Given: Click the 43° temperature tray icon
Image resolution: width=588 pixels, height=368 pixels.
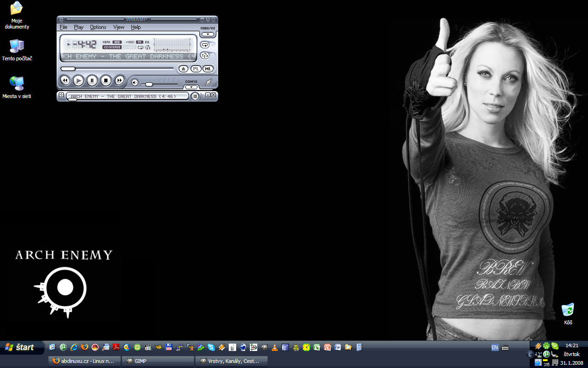Looking at the screenshot, I should coord(538,354).
